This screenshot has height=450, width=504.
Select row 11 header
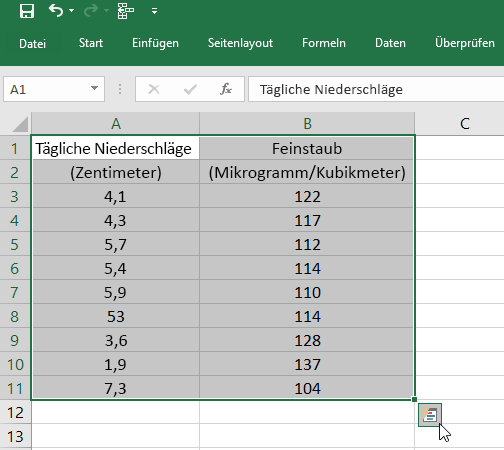15,388
